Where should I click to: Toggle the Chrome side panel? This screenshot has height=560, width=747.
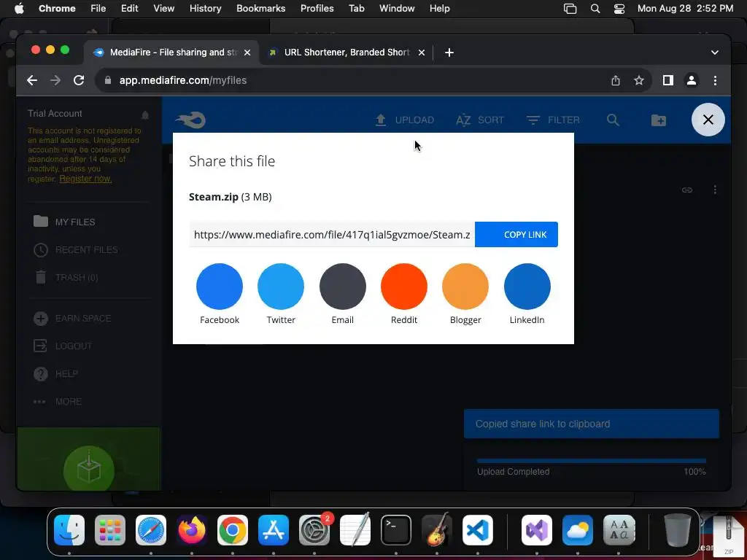668,80
